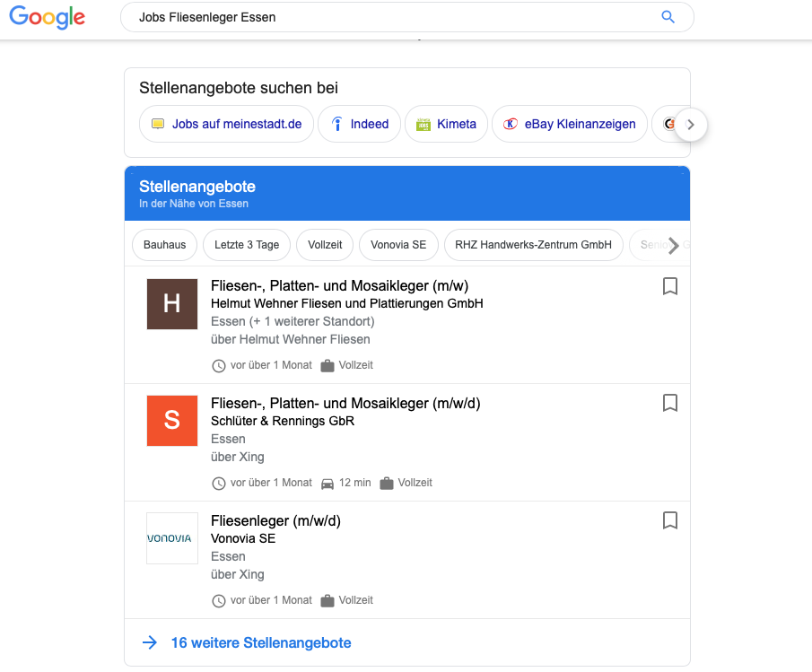Apply the Vonovia SE filter chip

point(398,245)
